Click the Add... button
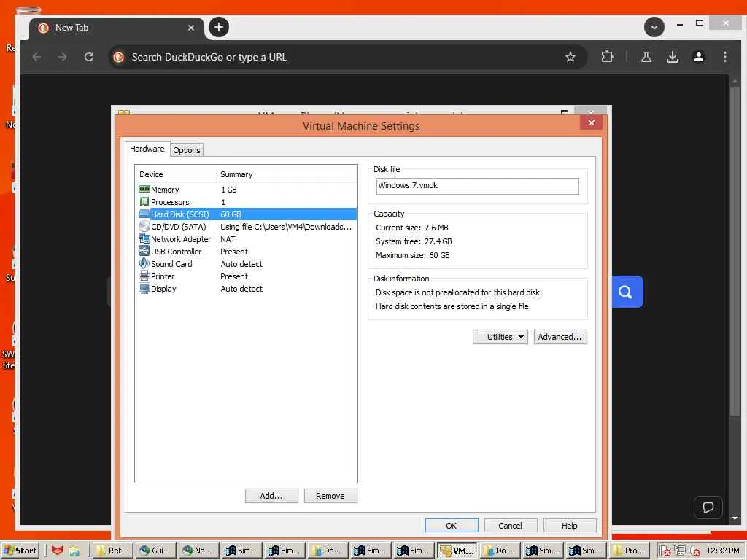 tap(271, 496)
